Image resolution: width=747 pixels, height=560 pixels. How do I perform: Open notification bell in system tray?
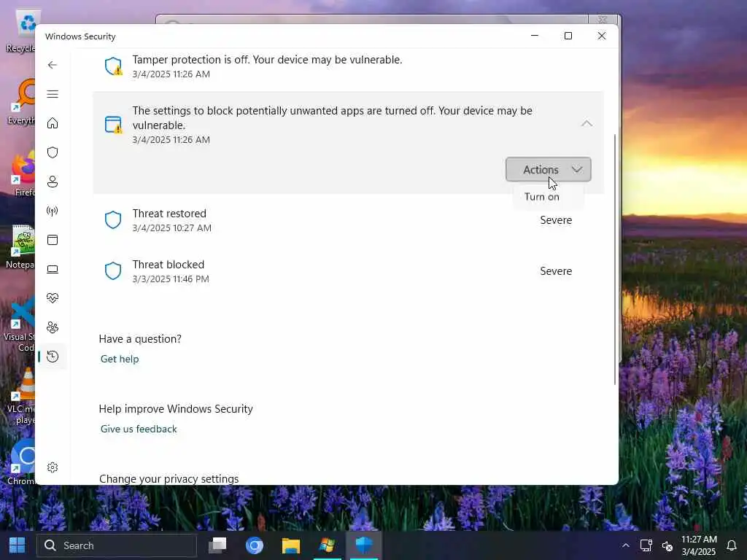click(732, 545)
